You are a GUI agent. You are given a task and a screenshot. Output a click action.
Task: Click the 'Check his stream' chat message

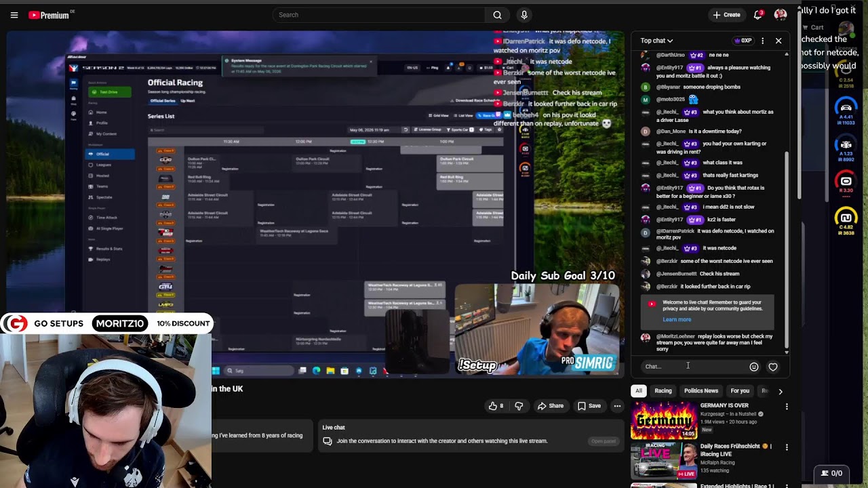coord(719,274)
